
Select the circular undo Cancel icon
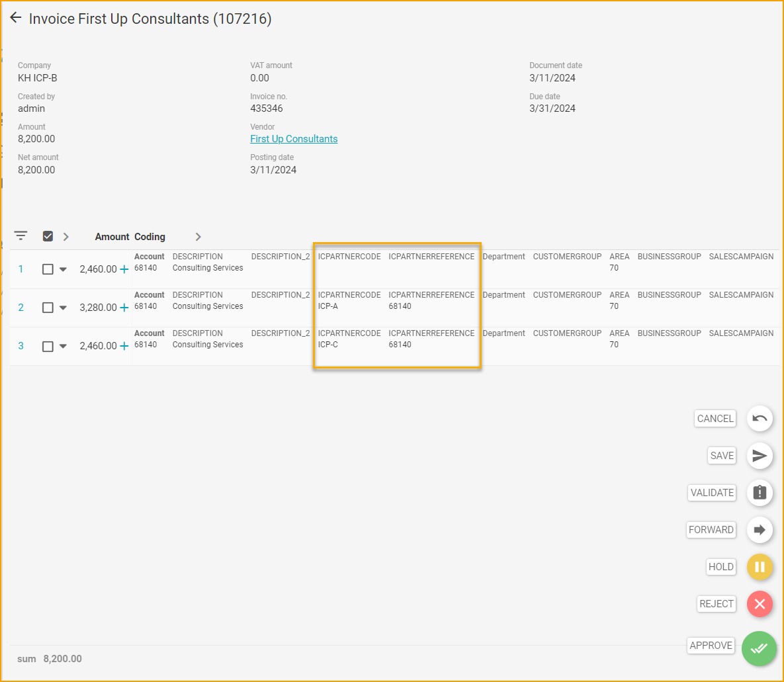tap(759, 418)
